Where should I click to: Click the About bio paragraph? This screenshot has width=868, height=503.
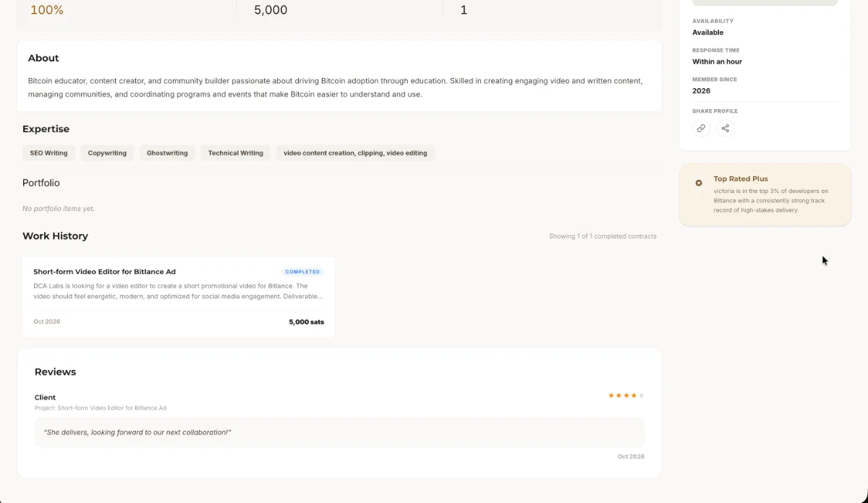pos(335,87)
